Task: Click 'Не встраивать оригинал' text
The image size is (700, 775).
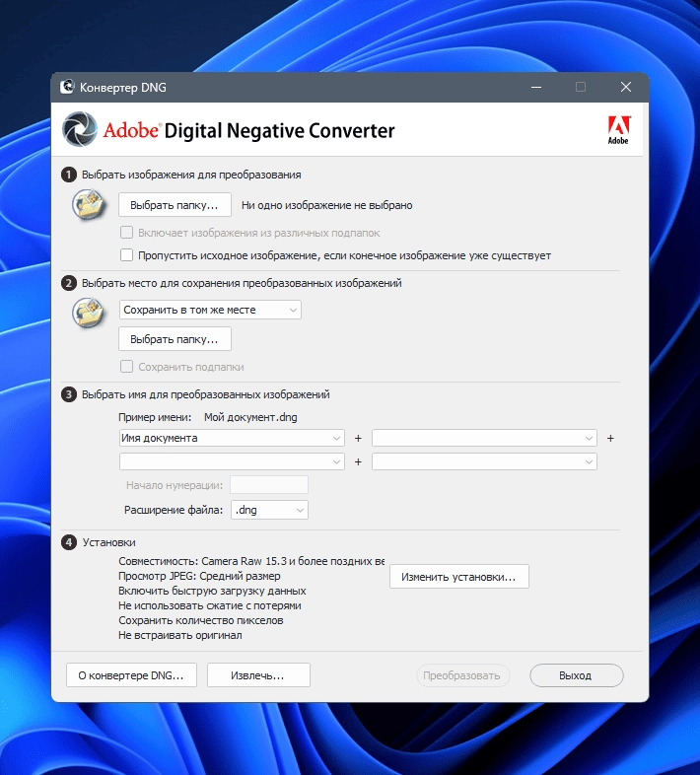Action: coord(180,635)
